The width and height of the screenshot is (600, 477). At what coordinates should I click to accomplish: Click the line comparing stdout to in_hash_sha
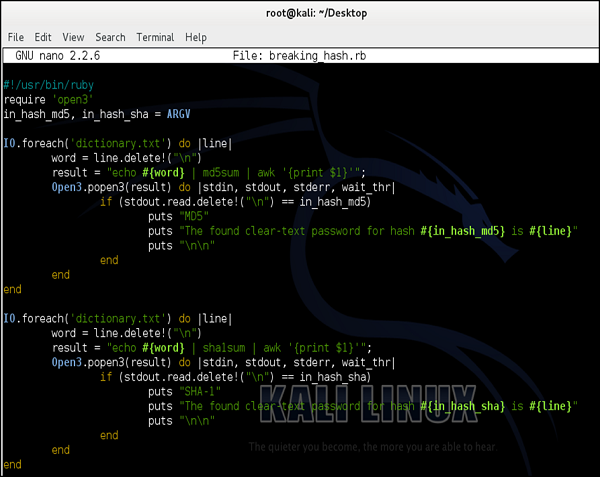[236, 377]
